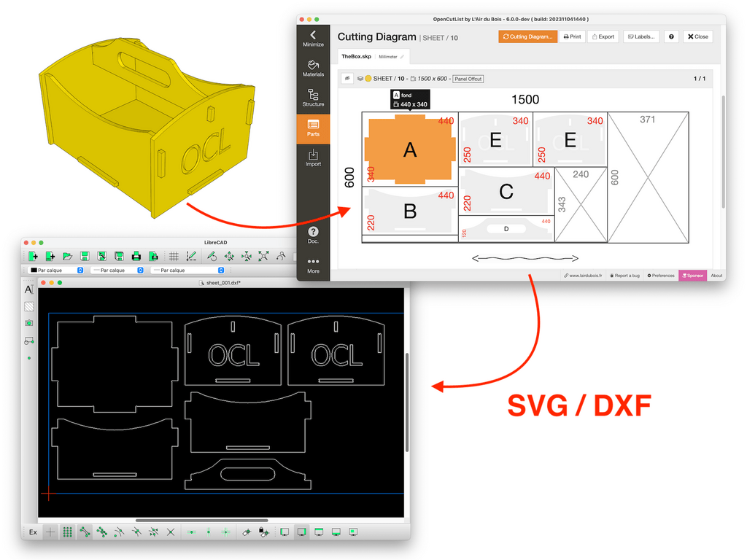747x560 pixels.
Task: Click the Save icon in LibreCAD toolbar
Action: (x=85, y=256)
